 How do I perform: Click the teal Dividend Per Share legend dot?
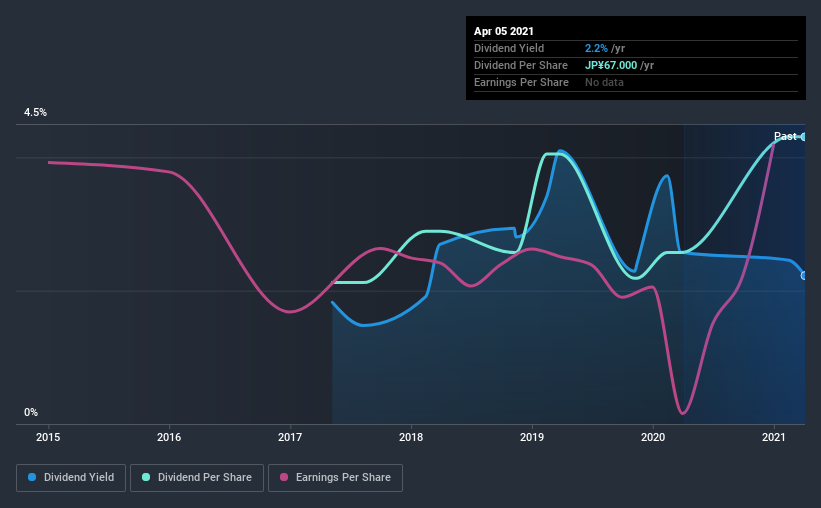coord(146,477)
